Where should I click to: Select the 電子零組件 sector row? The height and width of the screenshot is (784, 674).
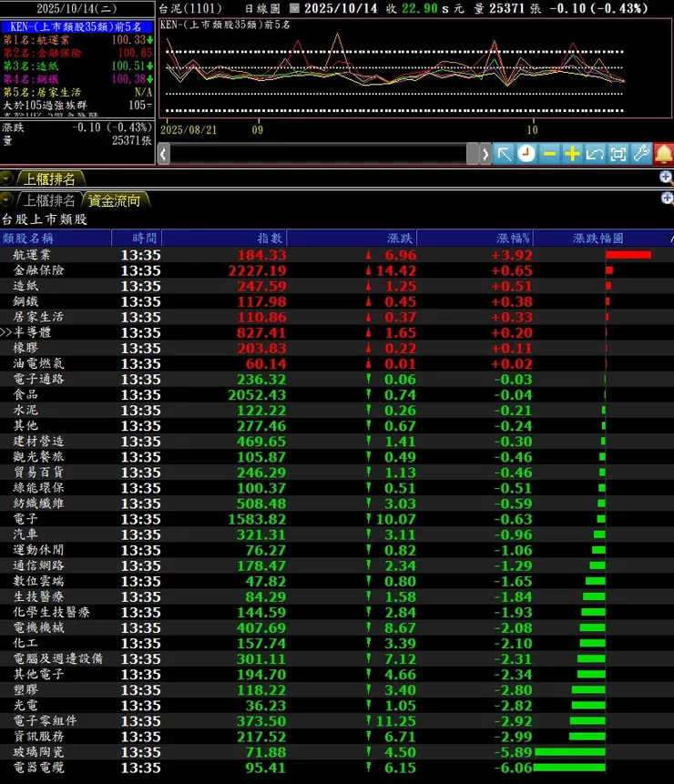pos(337,721)
